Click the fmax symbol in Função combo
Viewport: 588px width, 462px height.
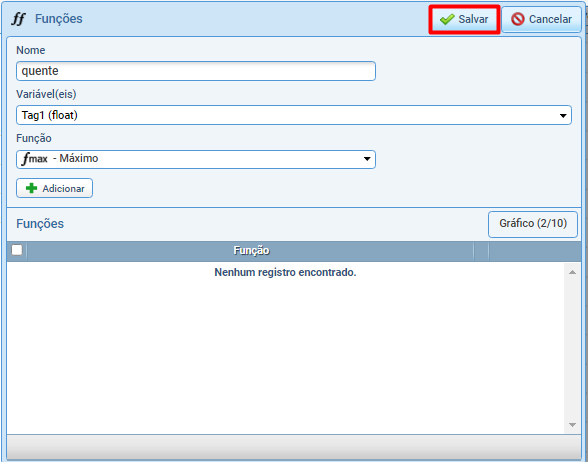coord(35,159)
